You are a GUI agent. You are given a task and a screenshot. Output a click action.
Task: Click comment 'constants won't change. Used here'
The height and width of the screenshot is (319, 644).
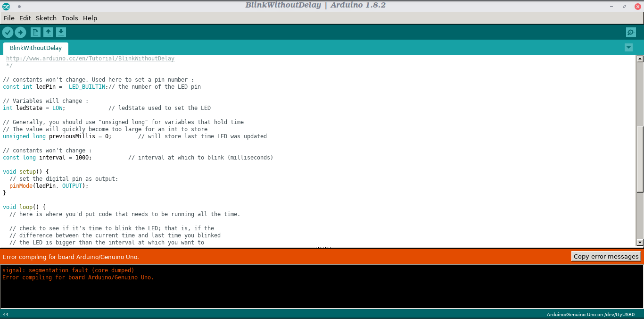click(x=98, y=80)
